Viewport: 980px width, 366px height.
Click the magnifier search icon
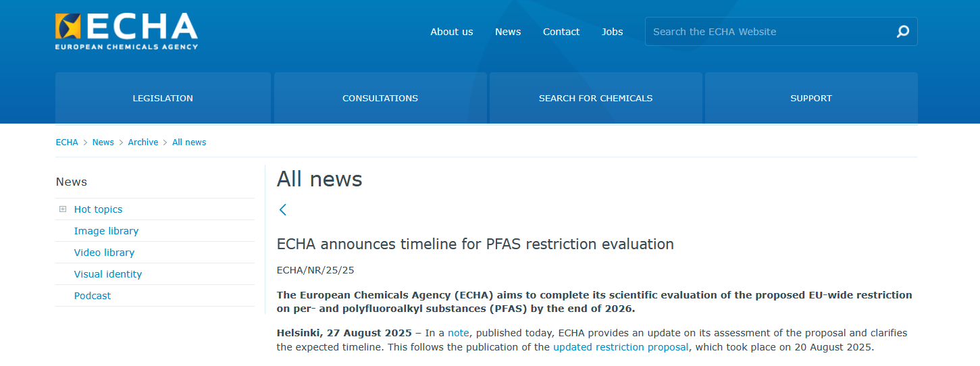click(902, 32)
